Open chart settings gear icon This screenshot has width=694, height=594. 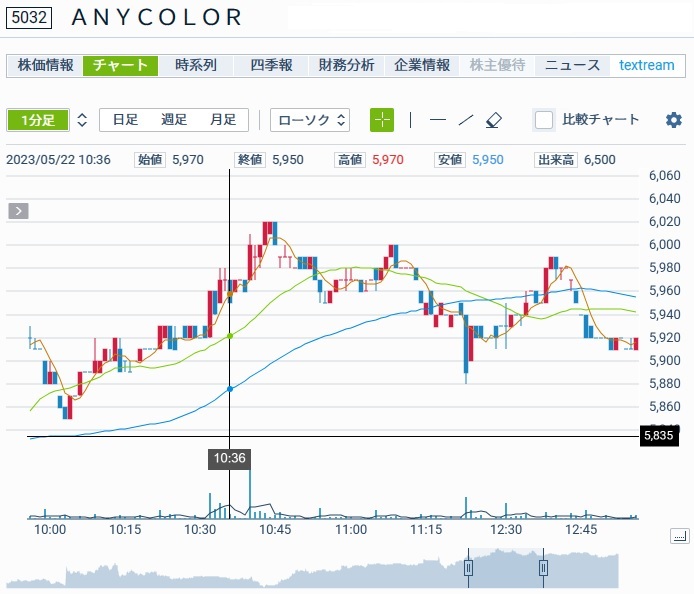pyautogui.click(x=673, y=120)
